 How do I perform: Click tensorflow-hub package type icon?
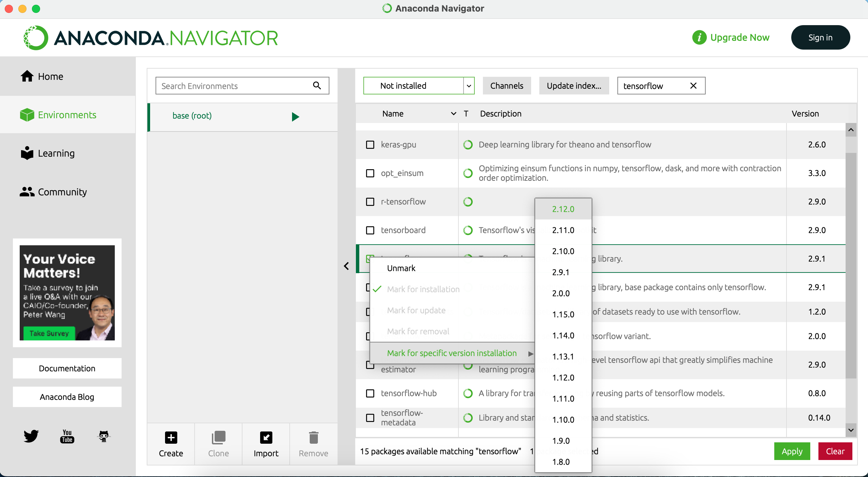click(x=468, y=393)
